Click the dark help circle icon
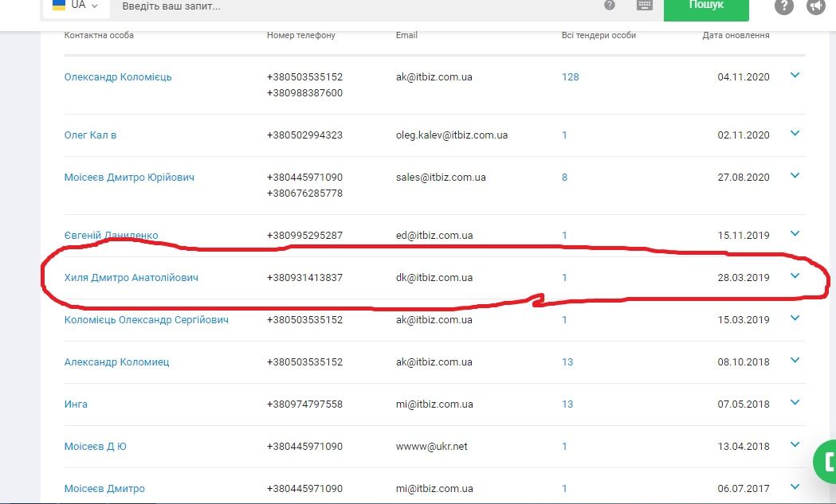Screen dimensions: 836x504 [x=784, y=6]
